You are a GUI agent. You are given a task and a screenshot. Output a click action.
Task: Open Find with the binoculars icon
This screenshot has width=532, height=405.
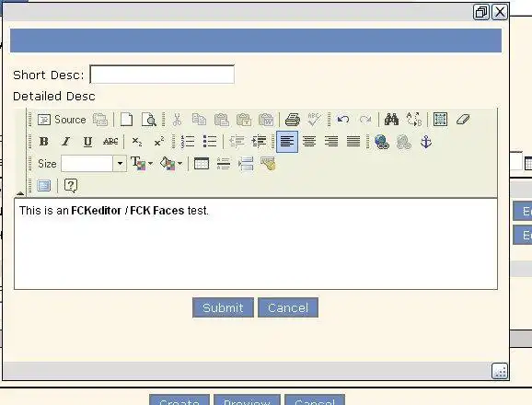coord(391,120)
